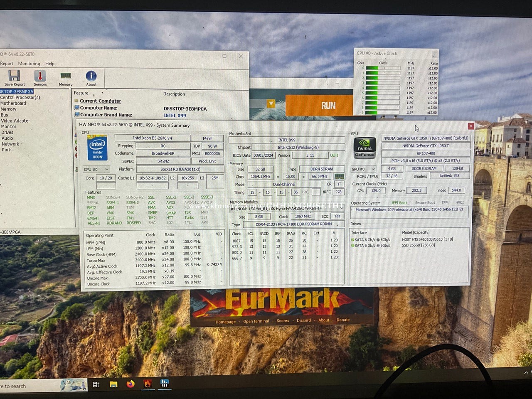Select Central Processor(s) in the tree
Screen dimensions: 532x399
pyautogui.click(x=20, y=98)
